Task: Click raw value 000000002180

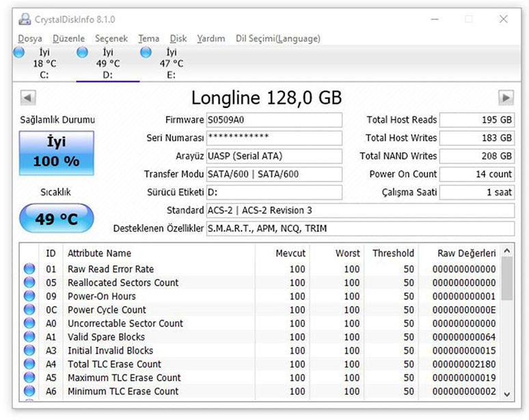Action: point(464,364)
